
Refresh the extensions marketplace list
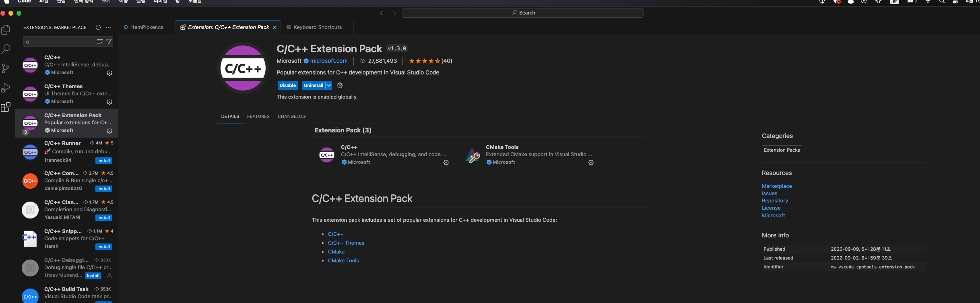pyautogui.click(x=98, y=27)
